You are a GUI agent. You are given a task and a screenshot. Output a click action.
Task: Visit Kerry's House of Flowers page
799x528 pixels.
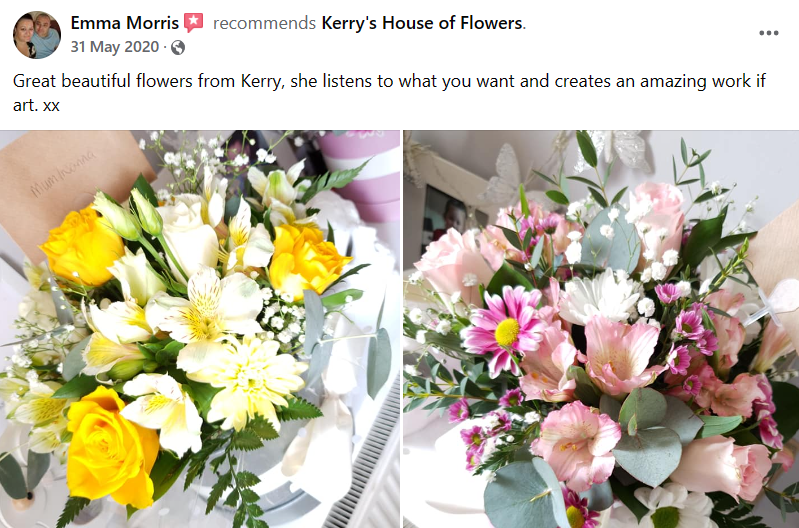tap(422, 22)
